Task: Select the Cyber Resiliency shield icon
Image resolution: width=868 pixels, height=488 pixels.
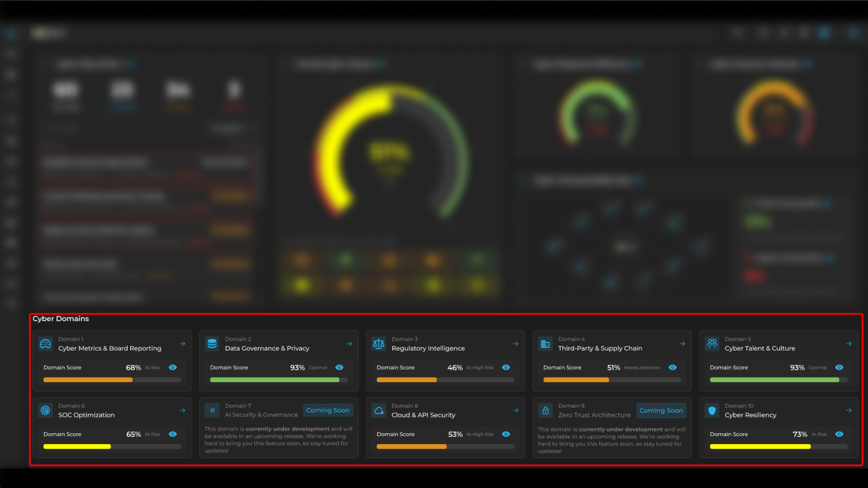Action: point(712,411)
